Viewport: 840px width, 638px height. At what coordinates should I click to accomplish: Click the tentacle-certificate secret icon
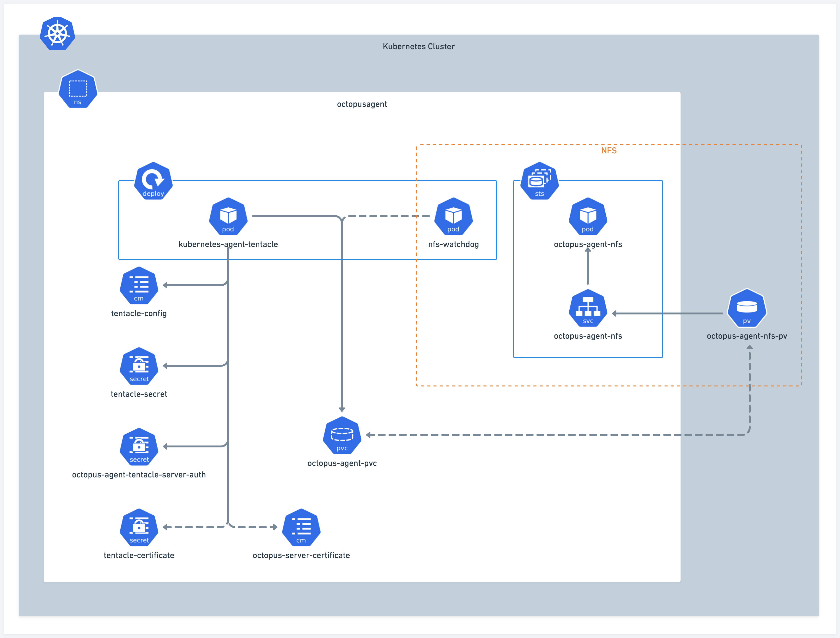[139, 527]
